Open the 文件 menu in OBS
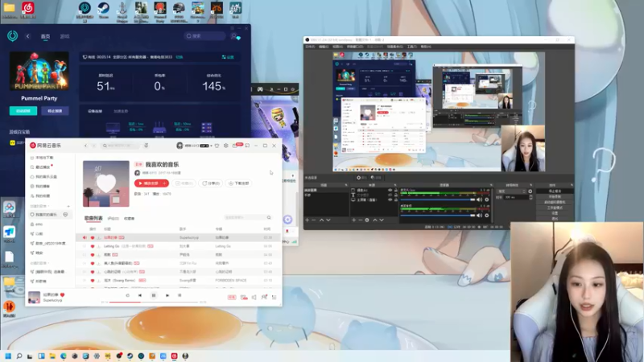Image resolution: width=644 pixels, height=362 pixels. click(x=310, y=47)
